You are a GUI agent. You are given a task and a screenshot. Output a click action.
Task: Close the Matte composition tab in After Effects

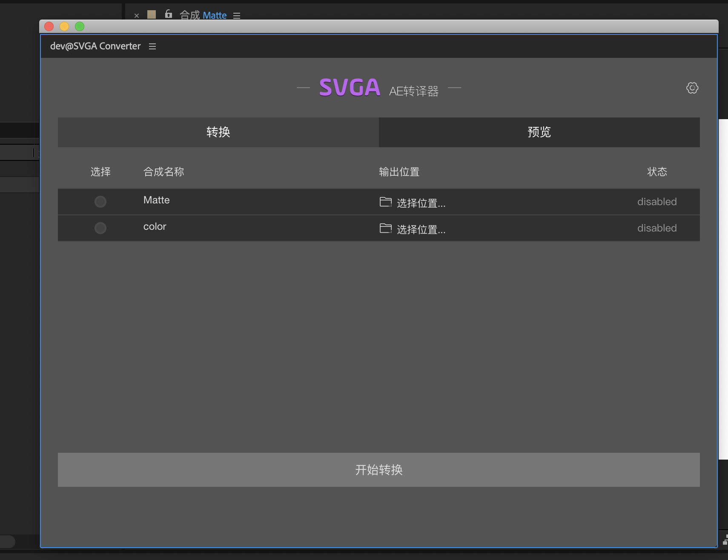coord(137,16)
